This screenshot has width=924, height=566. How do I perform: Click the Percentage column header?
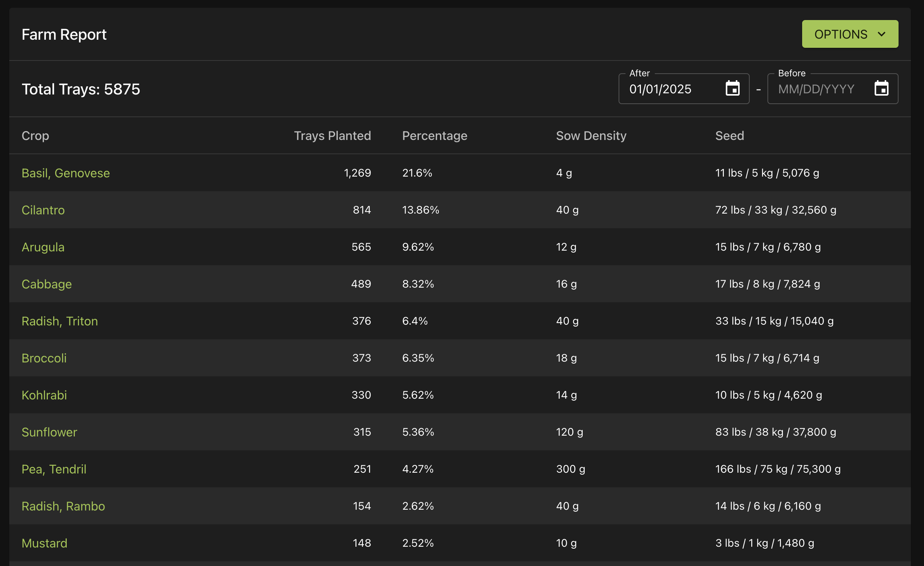(x=435, y=136)
